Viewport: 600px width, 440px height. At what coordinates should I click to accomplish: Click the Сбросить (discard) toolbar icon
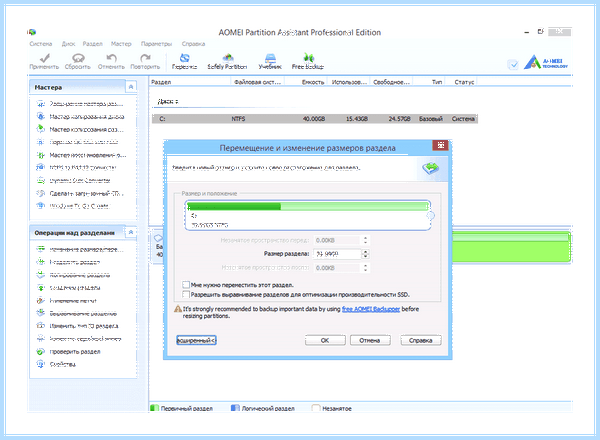coord(78,58)
